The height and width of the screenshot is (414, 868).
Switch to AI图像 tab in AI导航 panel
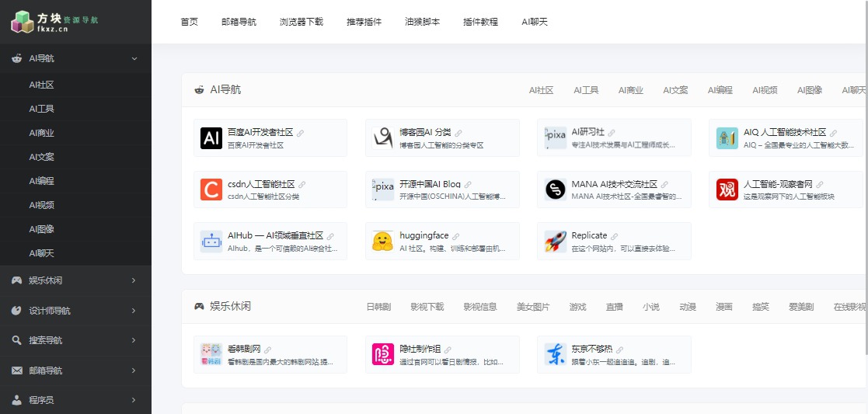pyautogui.click(x=810, y=90)
